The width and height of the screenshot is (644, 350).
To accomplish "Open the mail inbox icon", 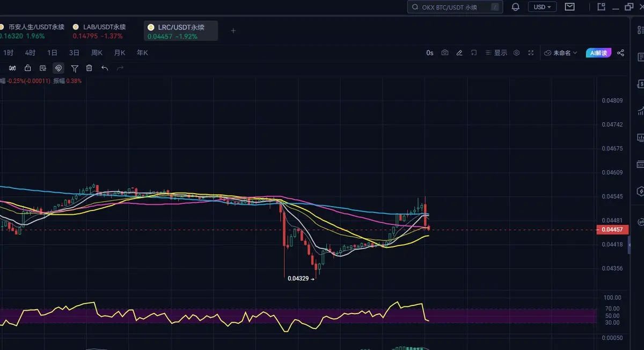I will pos(569,7).
